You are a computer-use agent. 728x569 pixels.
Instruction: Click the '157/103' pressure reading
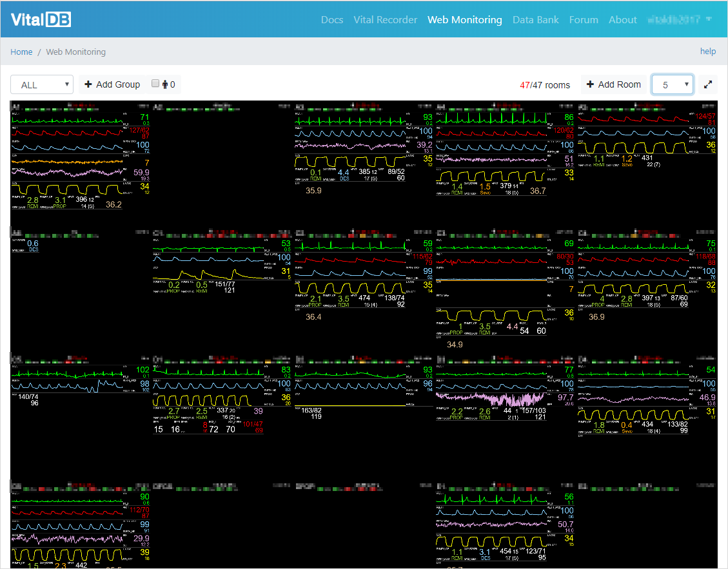point(534,410)
